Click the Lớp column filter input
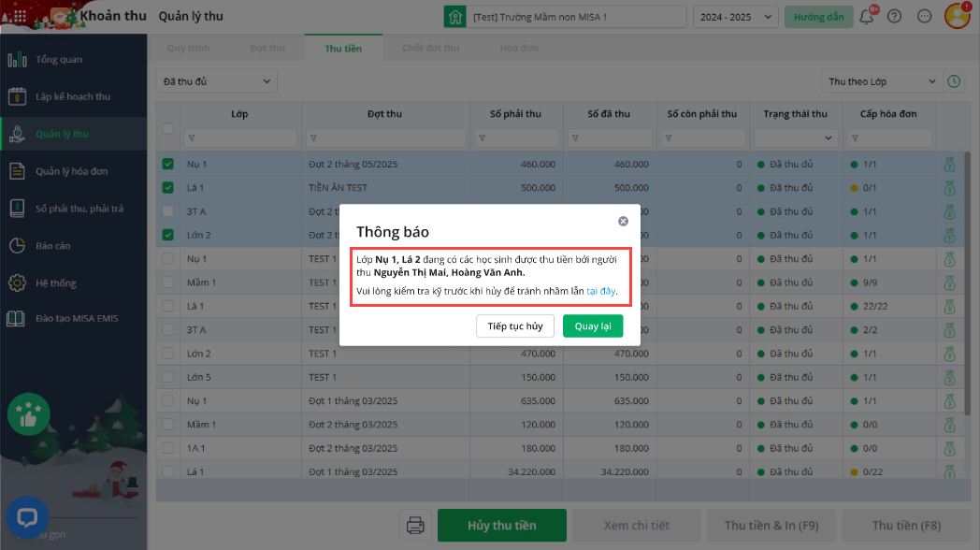980x550 pixels. pos(240,137)
